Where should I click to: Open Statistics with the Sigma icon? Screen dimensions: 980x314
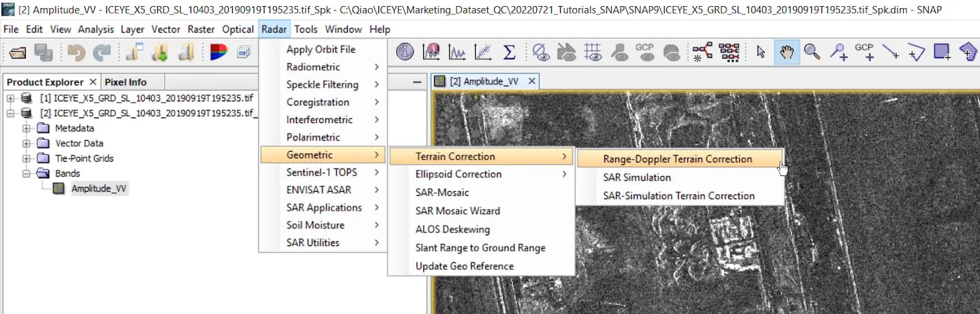(x=508, y=52)
